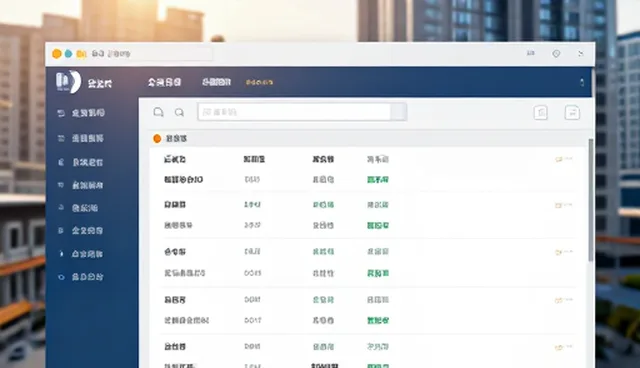Click the speech-bubble icon left of the magnifier
The height and width of the screenshot is (368, 640).
[x=158, y=112]
